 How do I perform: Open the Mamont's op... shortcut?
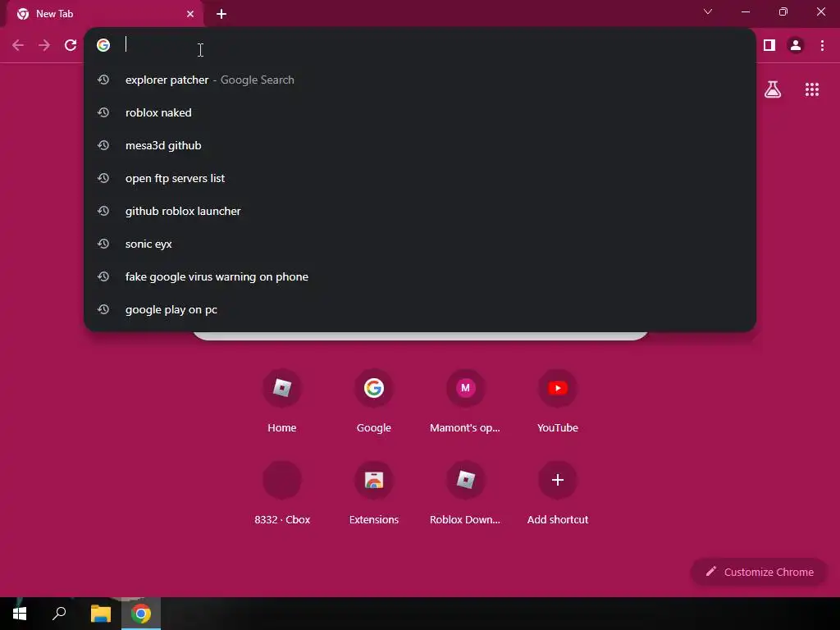[465, 400]
